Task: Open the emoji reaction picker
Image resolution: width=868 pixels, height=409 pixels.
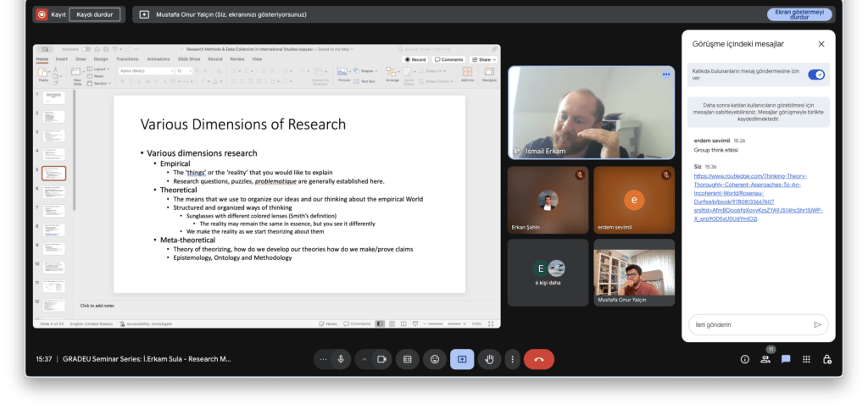Action: (435, 359)
